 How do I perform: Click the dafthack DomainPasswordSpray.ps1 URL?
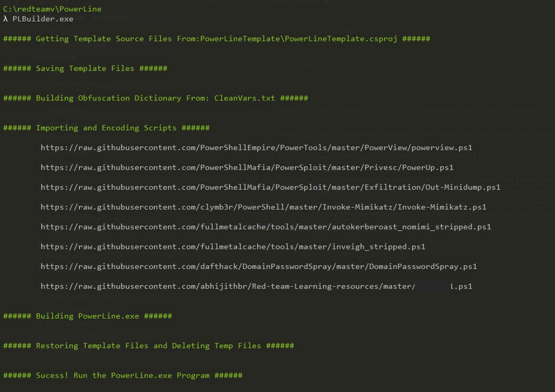[x=259, y=266]
